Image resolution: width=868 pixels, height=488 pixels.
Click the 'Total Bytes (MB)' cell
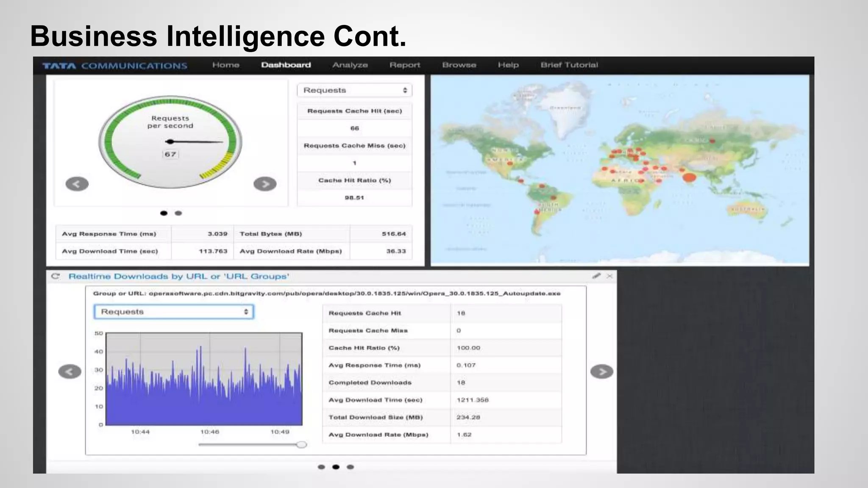coord(292,234)
